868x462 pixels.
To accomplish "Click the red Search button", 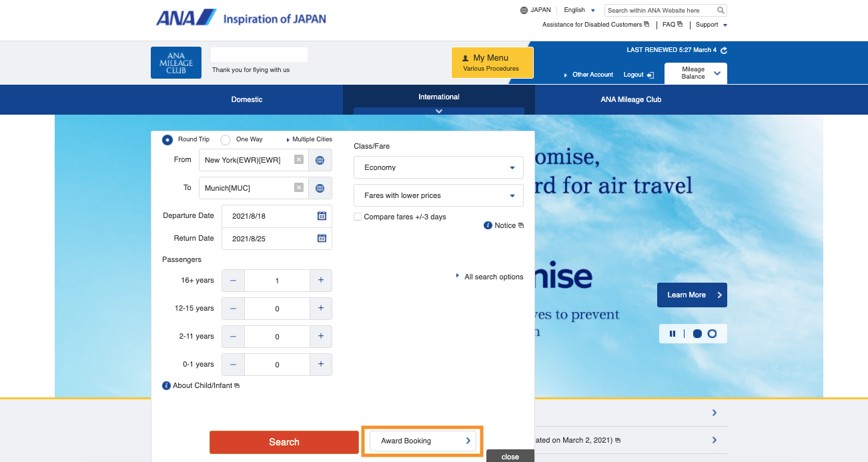I will (x=284, y=442).
